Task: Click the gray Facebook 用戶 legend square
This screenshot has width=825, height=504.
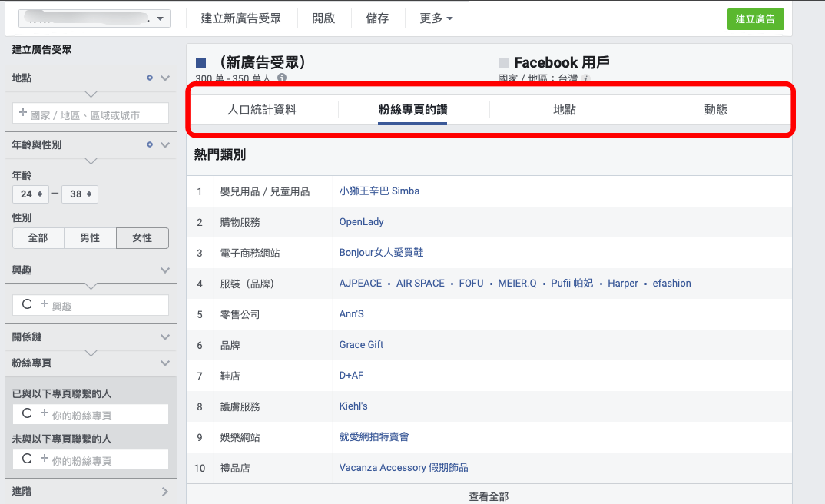Action: pos(503,64)
